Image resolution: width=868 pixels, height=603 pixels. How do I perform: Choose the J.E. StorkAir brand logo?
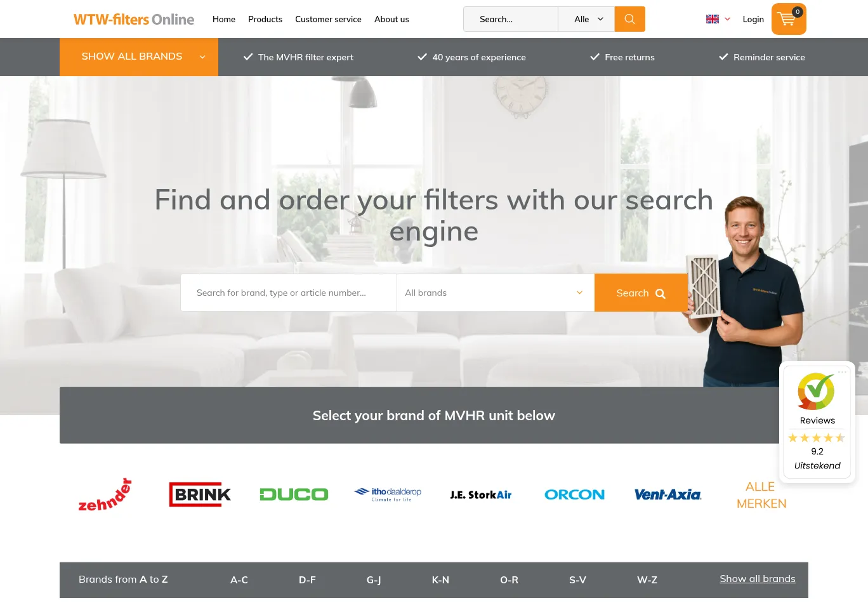tap(481, 494)
